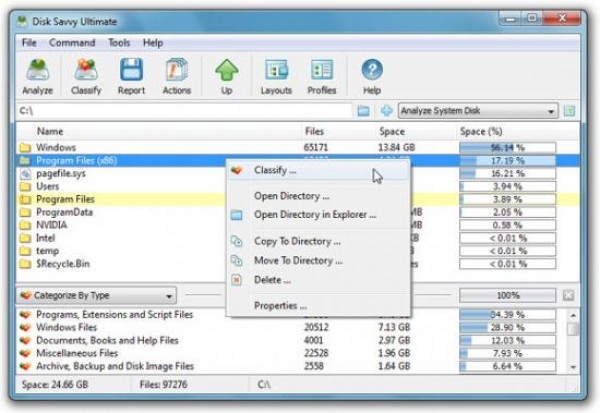Click Files: 97276 in status bar
The width and height of the screenshot is (600, 413).
click(x=163, y=384)
